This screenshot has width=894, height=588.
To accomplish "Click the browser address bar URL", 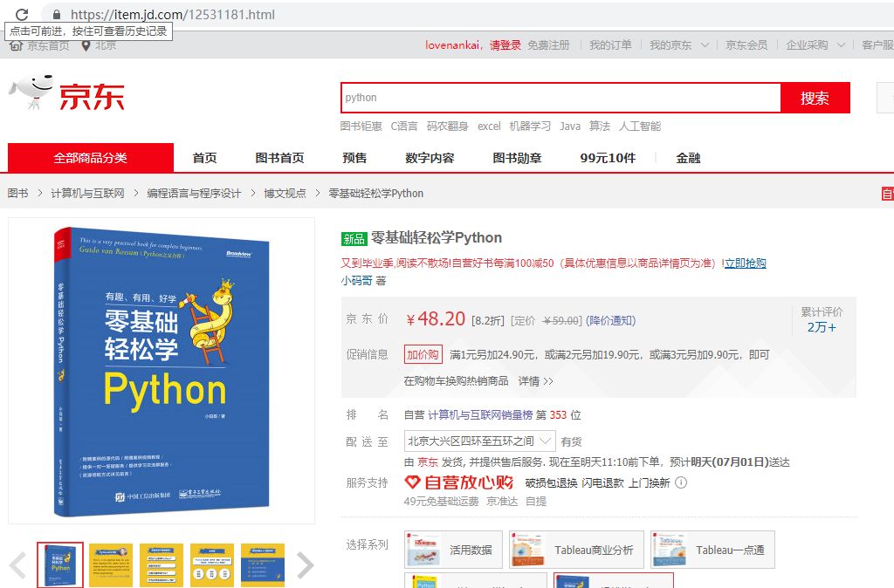I will pos(173,14).
